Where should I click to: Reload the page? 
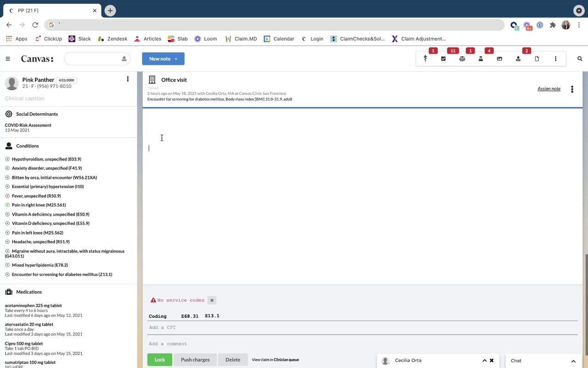(x=35, y=25)
